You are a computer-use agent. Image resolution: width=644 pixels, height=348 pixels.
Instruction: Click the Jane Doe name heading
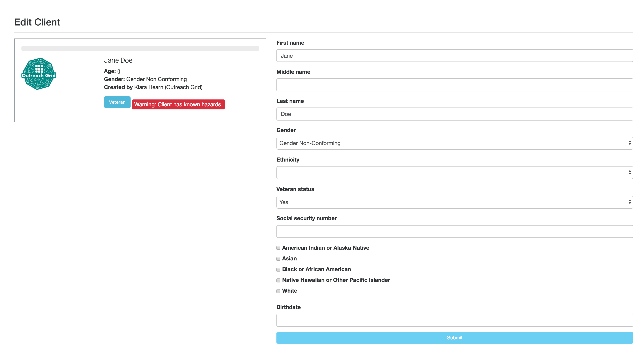pos(118,60)
